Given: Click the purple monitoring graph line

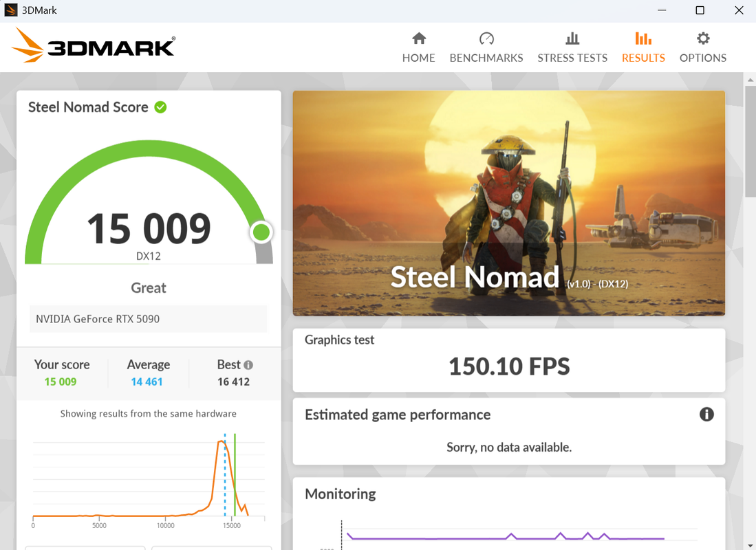Looking at the screenshot, I should pos(506,538).
